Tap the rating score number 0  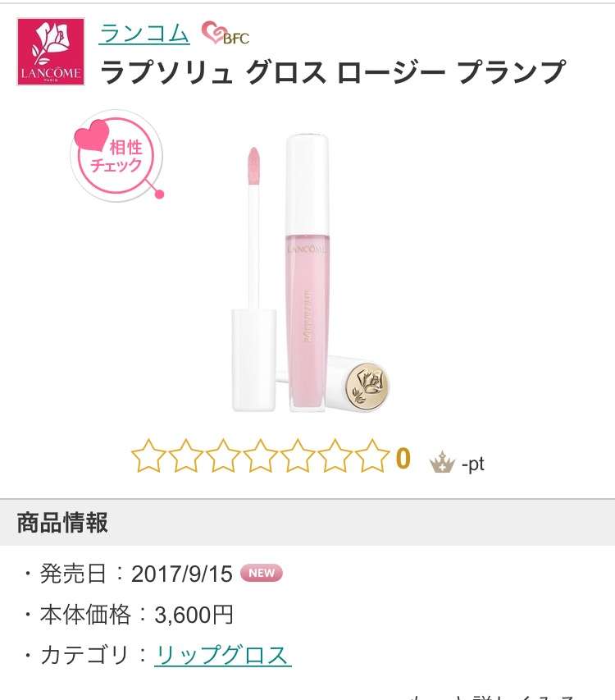click(x=403, y=459)
